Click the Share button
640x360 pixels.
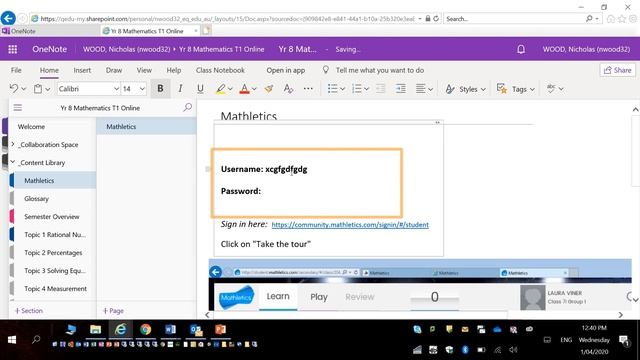618,70
